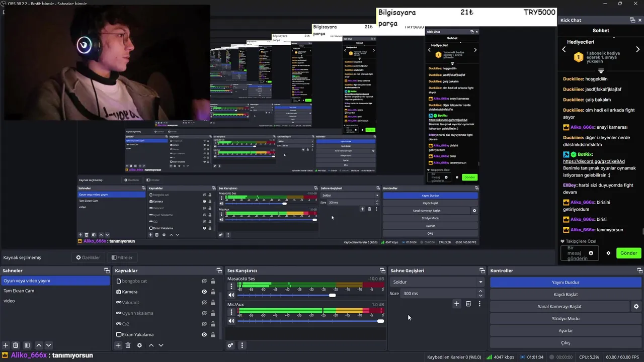Enter Stüdyo Modu
The width and height of the screenshot is (644, 362).
(566, 318)
